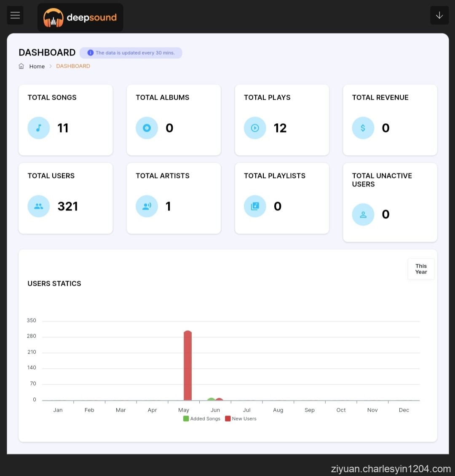Click the home icon in the breadcrumb
This screenshot has width=455, height=476.
point(21,66)
